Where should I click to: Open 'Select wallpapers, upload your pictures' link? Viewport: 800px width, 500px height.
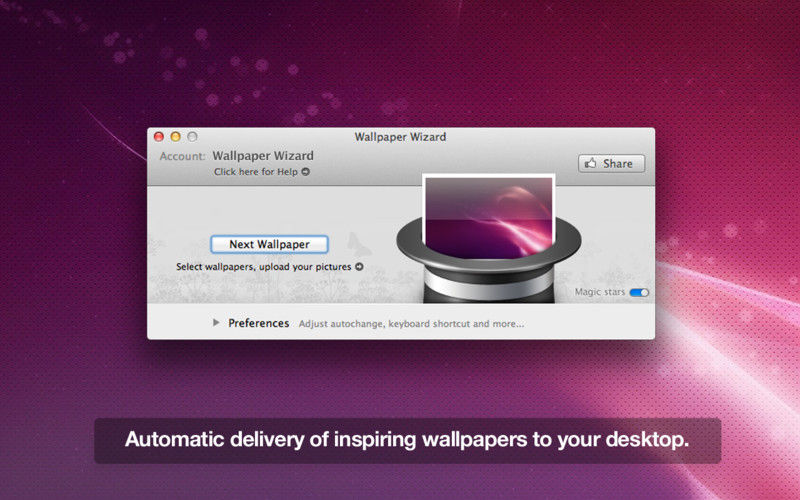click(264, 266)
